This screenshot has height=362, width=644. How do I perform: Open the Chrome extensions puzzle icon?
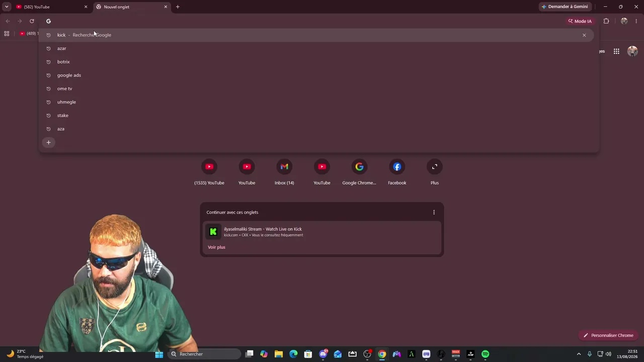tap(606, 21)
